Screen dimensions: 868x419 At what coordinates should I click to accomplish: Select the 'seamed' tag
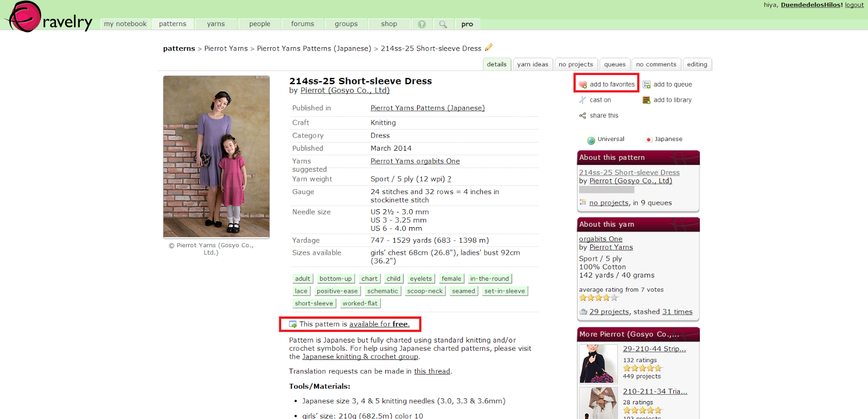463,291
